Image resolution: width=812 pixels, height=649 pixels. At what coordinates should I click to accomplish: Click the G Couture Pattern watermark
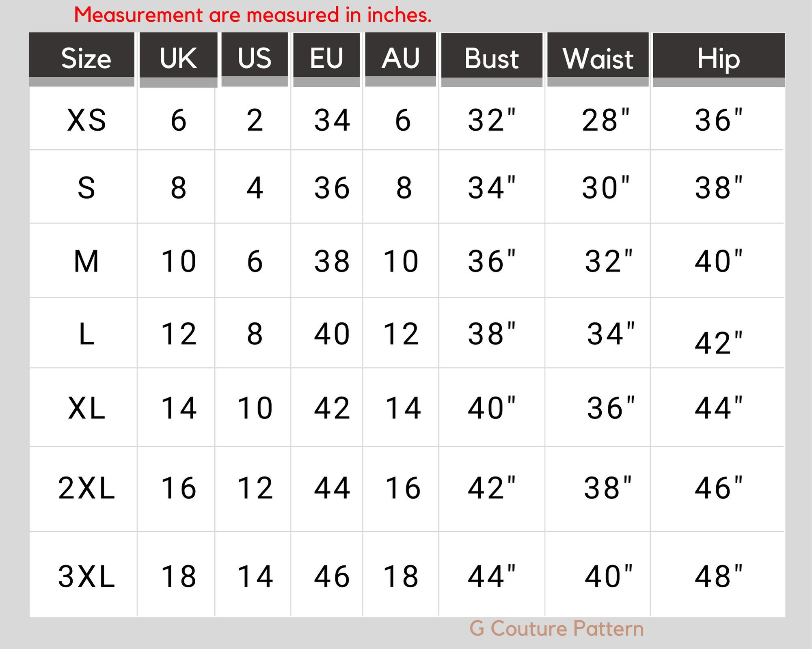pyautogui.click(x=557, y=629)
